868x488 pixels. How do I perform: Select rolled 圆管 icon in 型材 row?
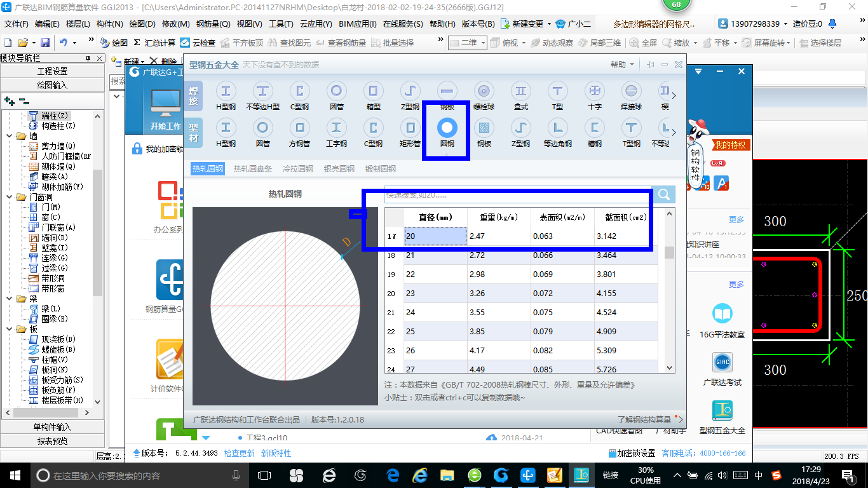pos(262,133)
